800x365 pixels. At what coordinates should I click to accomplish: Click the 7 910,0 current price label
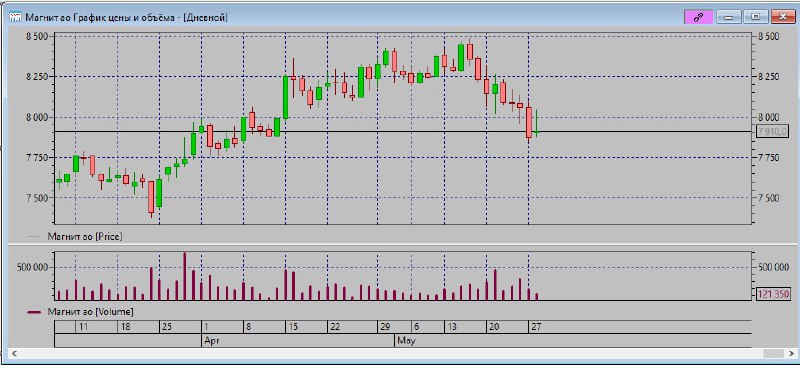[x=773, y=132]
